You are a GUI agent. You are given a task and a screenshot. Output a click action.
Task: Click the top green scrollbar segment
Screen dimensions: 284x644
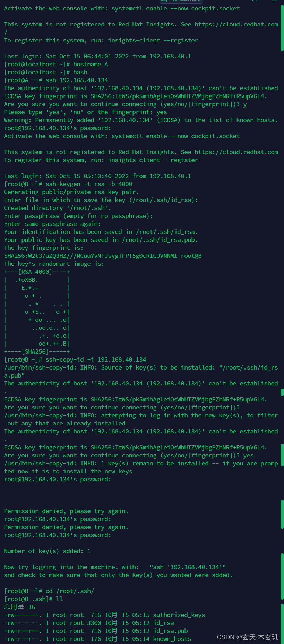(282, 28)
